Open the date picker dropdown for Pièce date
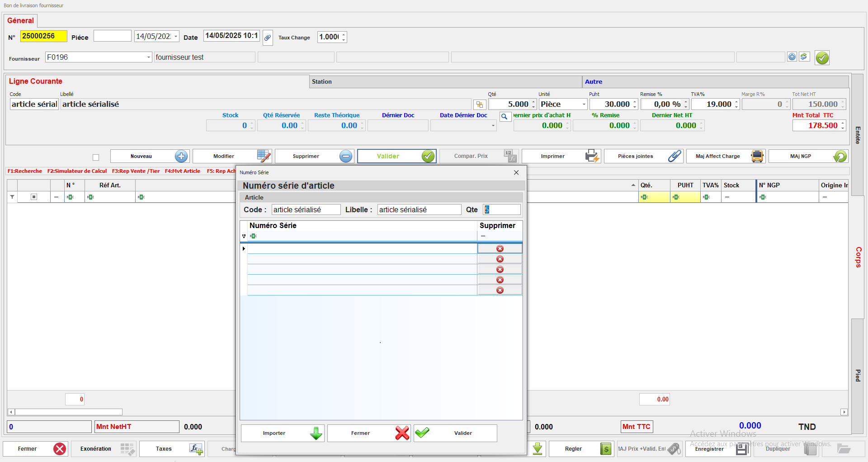The width and height of the screenshot is (868, 462). [176, 36]
